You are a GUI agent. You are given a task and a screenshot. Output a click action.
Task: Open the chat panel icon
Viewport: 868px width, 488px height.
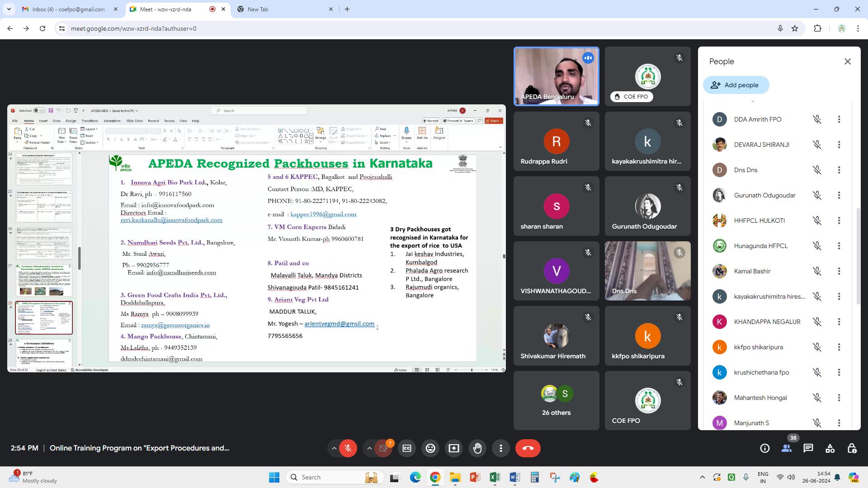click(808, 448)
